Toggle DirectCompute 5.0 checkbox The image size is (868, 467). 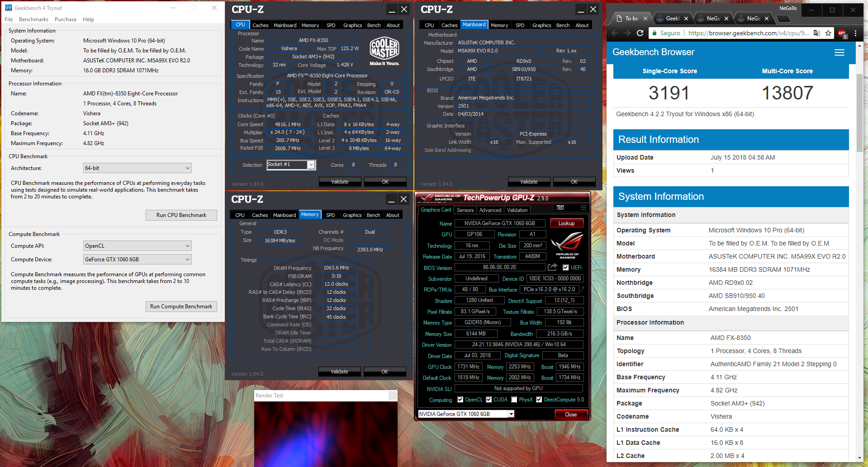pos(539,400)
